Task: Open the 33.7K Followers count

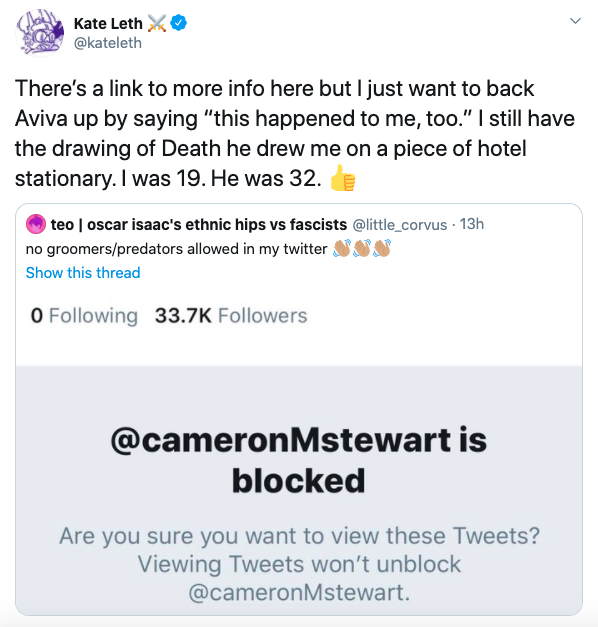Action: (231, 315)
